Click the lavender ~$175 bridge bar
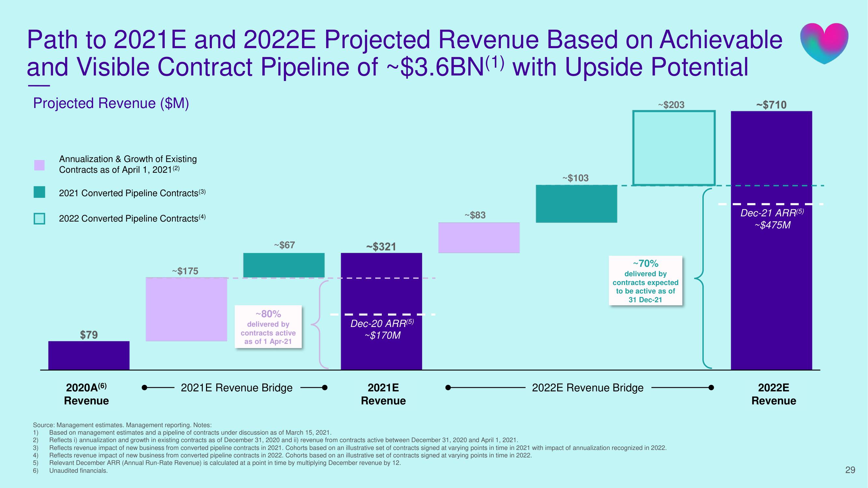Image resolution: width=868 pixels, height=488 pixels. tap(186, 309)
